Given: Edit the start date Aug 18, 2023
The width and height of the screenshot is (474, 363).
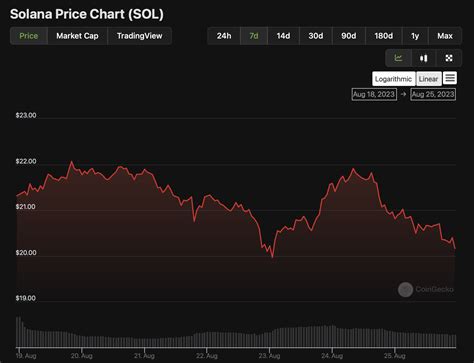Looking at the screenshot, I should 374,94.
